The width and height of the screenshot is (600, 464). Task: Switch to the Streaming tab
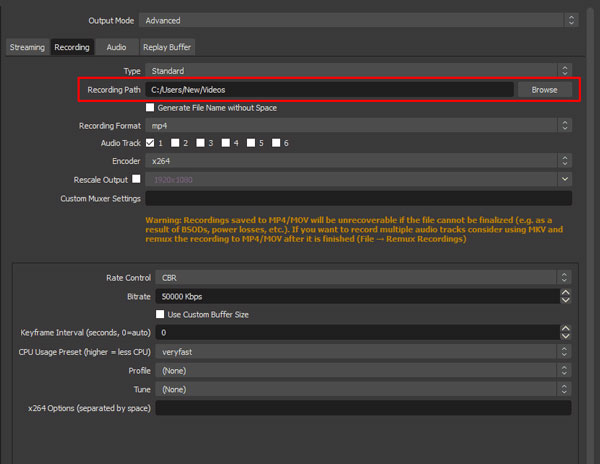(27, 47)
